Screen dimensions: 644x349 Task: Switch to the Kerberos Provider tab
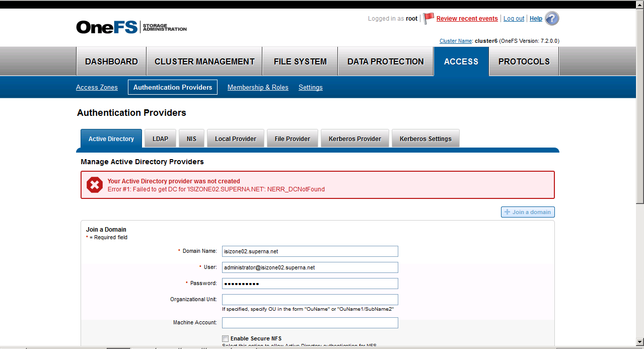pos(355,138)
